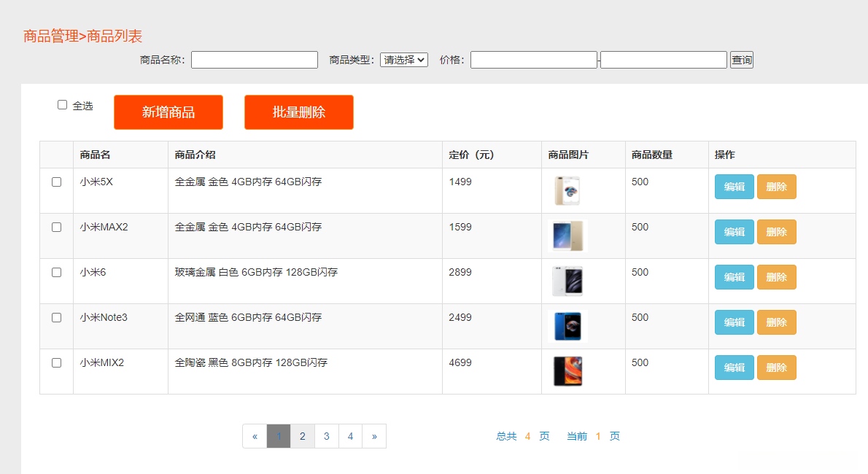Go to pagination page 4
This screenshot has height=474, width=868.
(x=350, y=436)
